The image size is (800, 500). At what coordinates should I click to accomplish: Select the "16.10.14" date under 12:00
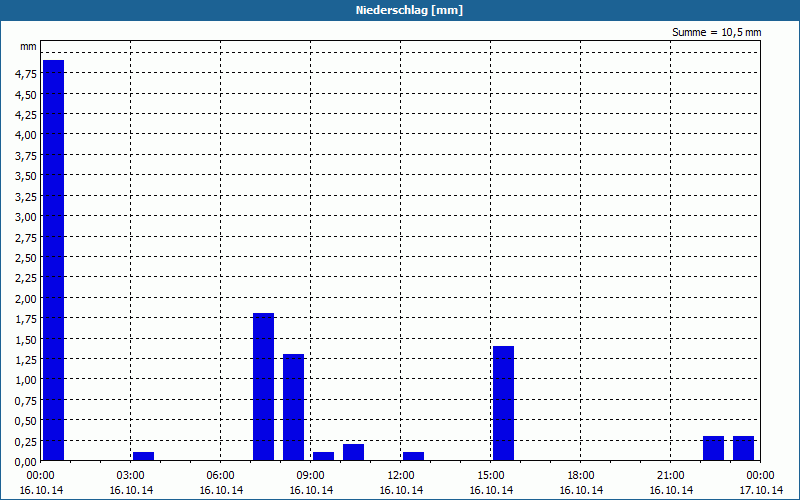coord(401,490)
